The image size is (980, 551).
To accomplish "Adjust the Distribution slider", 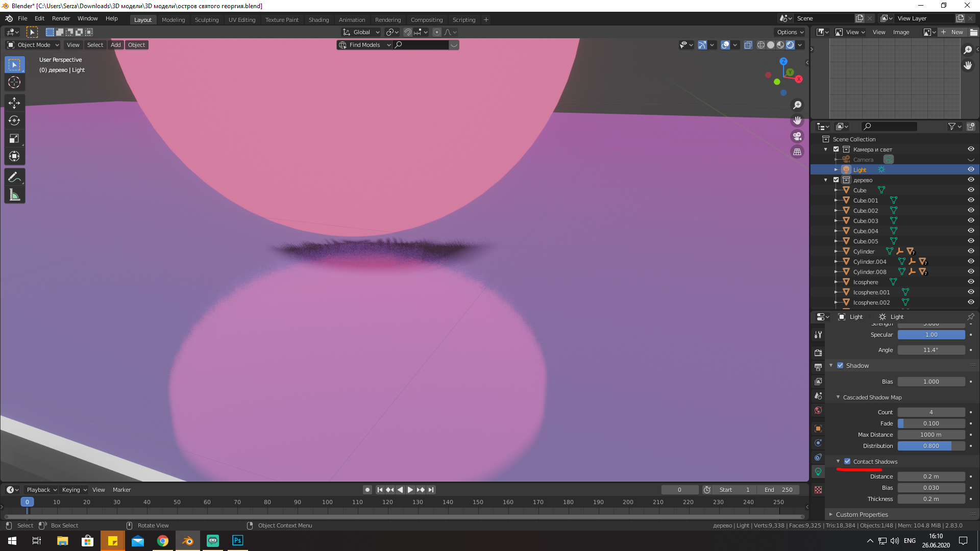I will tap(931, 446).
